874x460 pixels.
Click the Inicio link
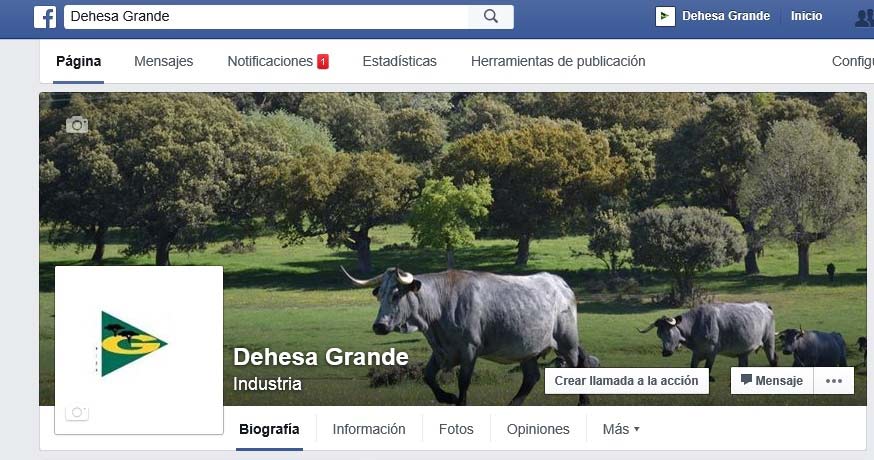coord(806,16)
